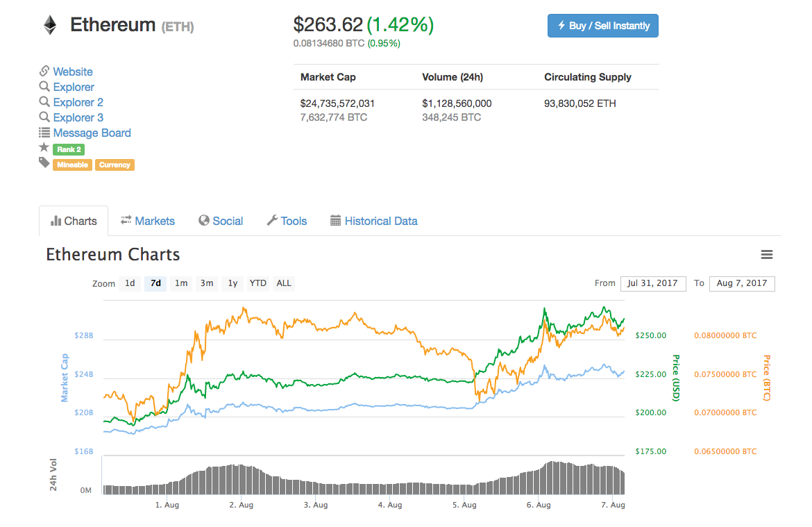Set chart zoom to ALL
Screen dimensions: 812x527
click(284, 283)
